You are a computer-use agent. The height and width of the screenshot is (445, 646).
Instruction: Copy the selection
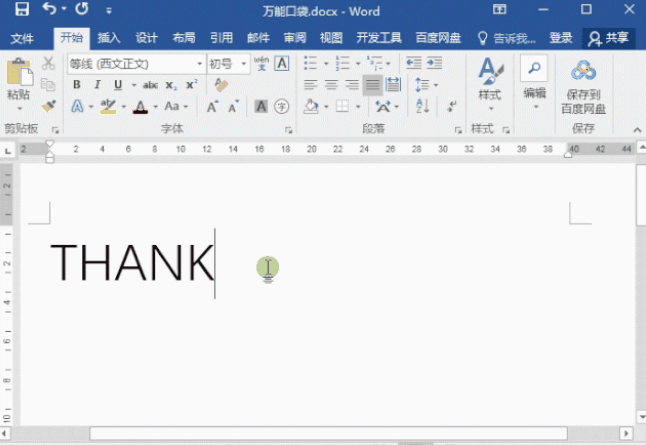click(48, 84)
